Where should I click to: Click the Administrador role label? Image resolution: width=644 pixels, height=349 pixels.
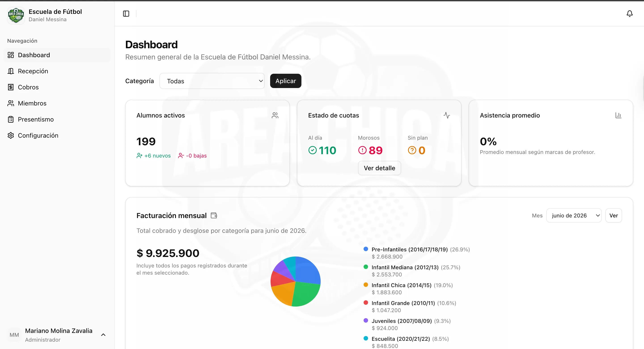point(43,340)
